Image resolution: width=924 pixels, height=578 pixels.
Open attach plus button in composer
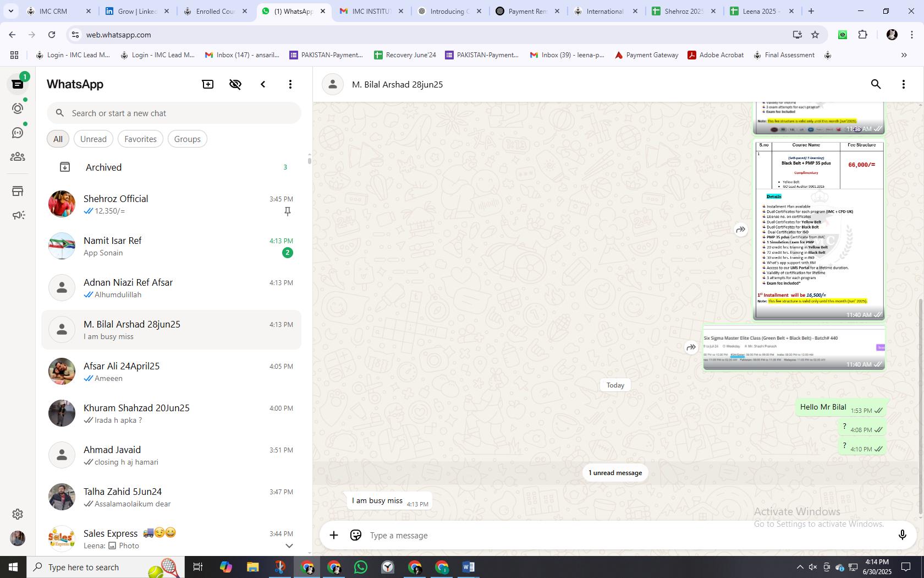tap(334, 535)
